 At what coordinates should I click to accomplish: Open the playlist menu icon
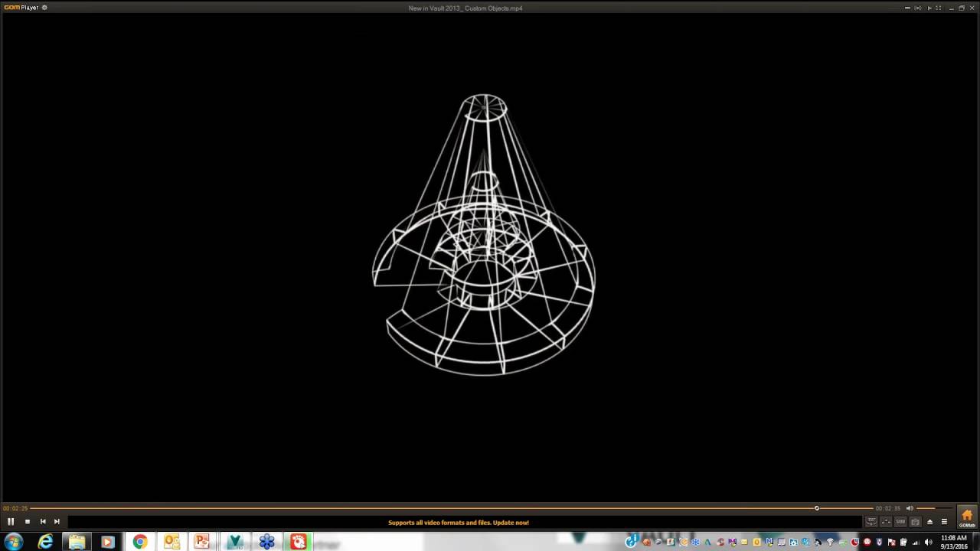[x=944, y=522]
